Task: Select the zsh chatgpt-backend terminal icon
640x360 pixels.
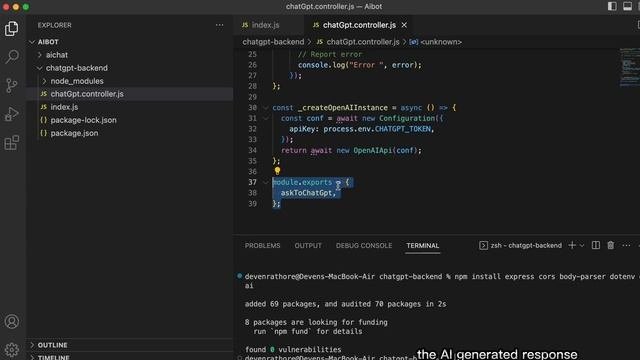Action: pyautogui.click(x=483, y=245)
